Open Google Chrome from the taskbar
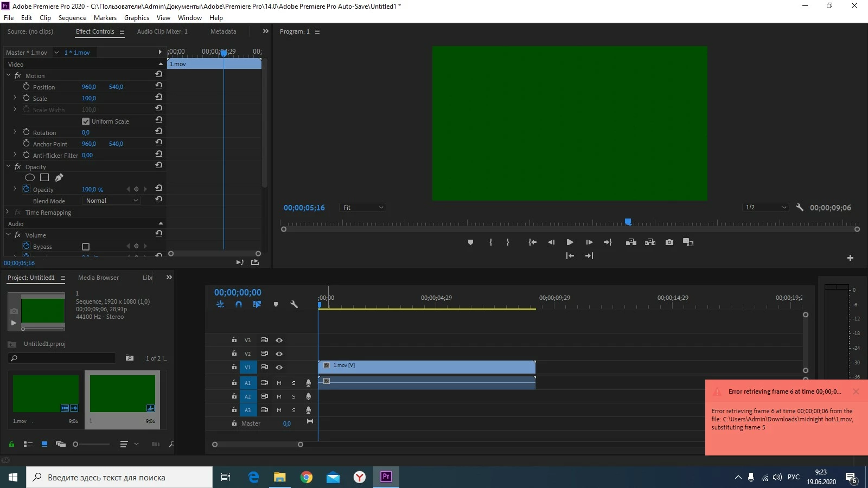 [307, 477]
